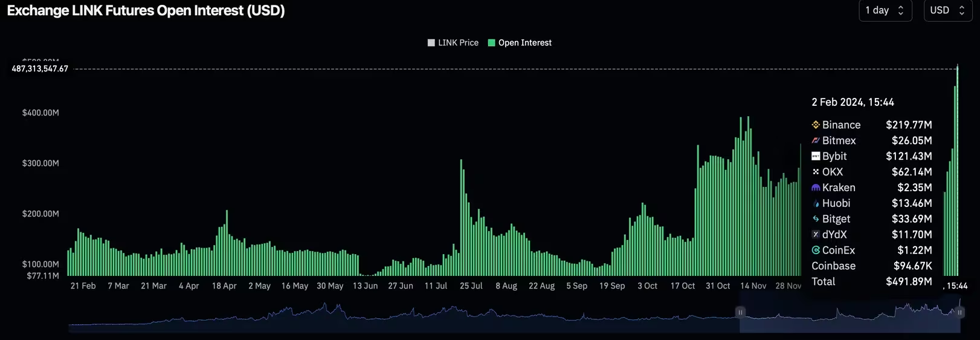Viewport: 980px width, 340px height.
Task: Click the Total $491.89M value
Action: (909, 282)
